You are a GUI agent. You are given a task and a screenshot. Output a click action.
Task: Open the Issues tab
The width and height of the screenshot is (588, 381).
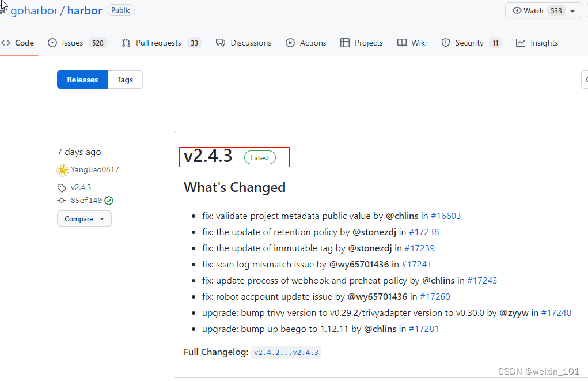point(78,43)
